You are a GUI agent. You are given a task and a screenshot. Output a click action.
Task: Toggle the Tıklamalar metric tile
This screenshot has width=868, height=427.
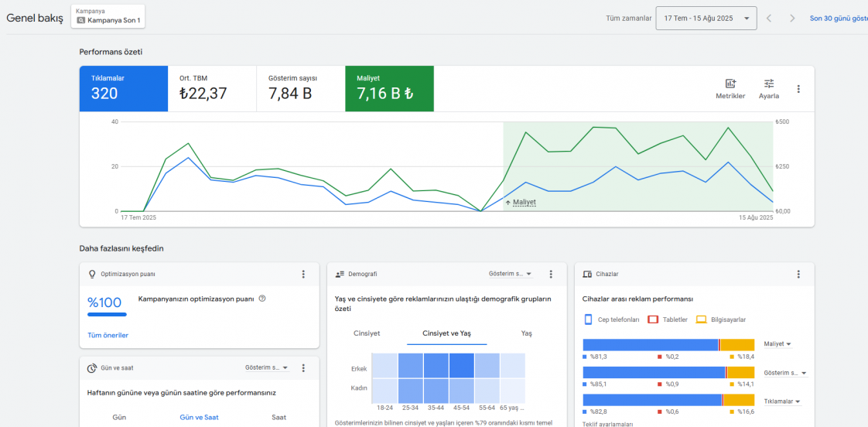pos(124,88)
